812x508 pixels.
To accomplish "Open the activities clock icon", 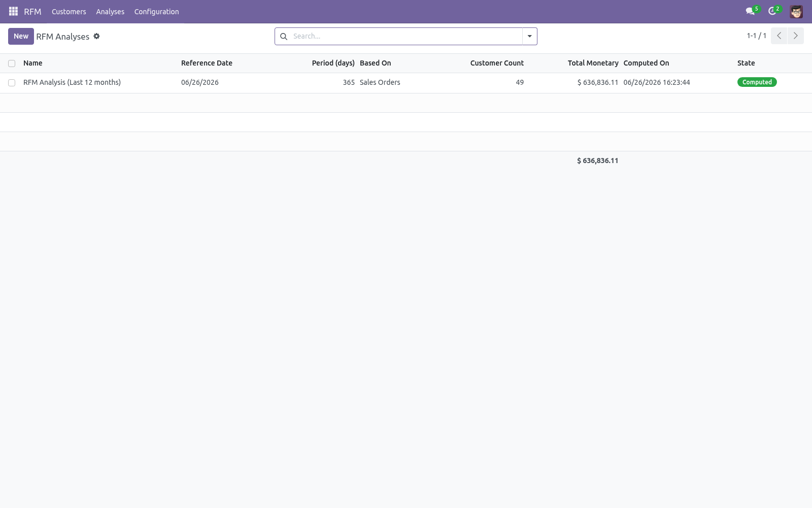I will [772, 11].
